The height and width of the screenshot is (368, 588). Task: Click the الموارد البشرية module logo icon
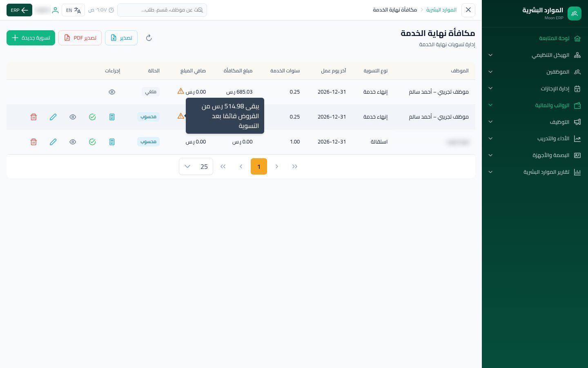click(x=575, y=13)
